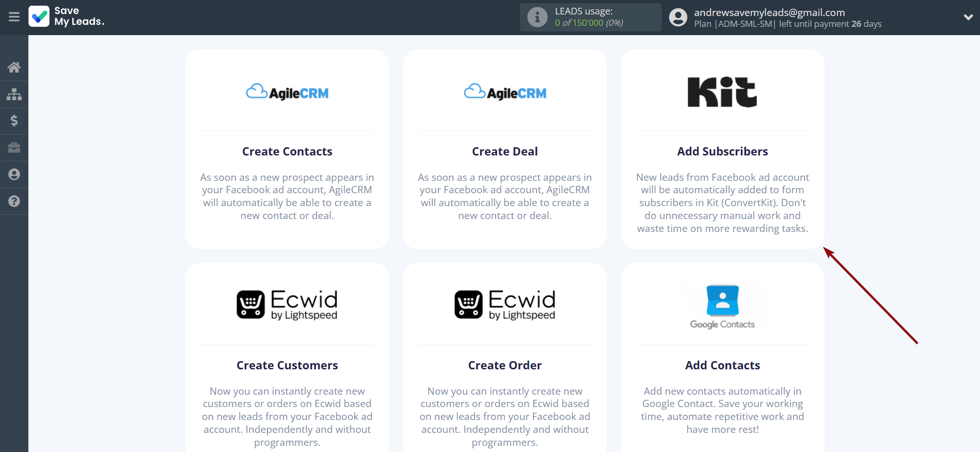The image size is (980, 452).
Task: Select the Create Order template title
Action: [505, 365]
